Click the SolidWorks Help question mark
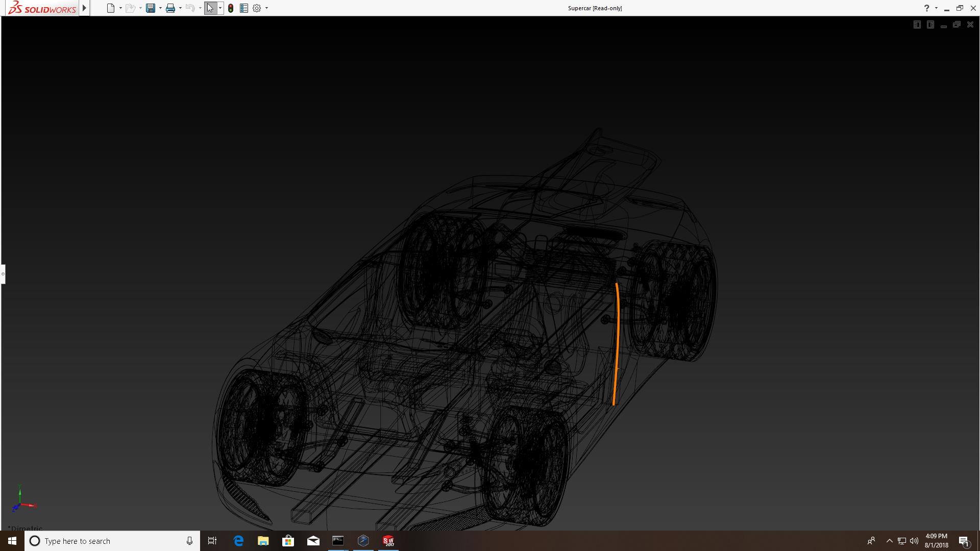Image resolution: width=980 pixels, height=551 pixels. 926,8
